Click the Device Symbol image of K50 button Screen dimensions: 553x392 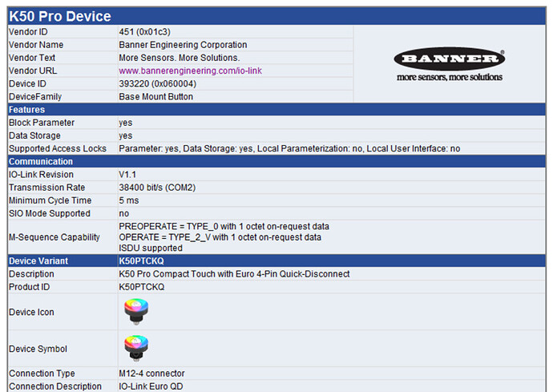136,348
